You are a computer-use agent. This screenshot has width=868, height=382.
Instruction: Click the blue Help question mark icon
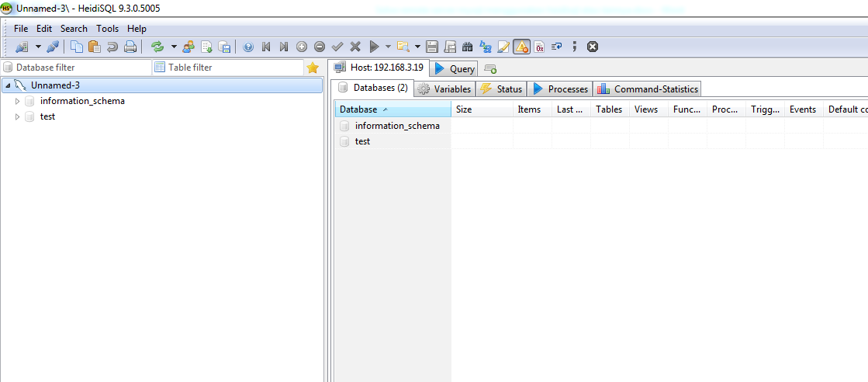(x=248, y=47)
